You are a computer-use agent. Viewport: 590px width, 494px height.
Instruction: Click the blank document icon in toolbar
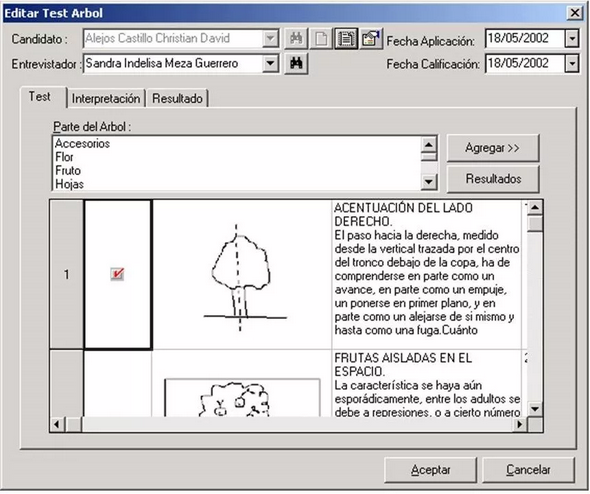click(x=321, y=39)
